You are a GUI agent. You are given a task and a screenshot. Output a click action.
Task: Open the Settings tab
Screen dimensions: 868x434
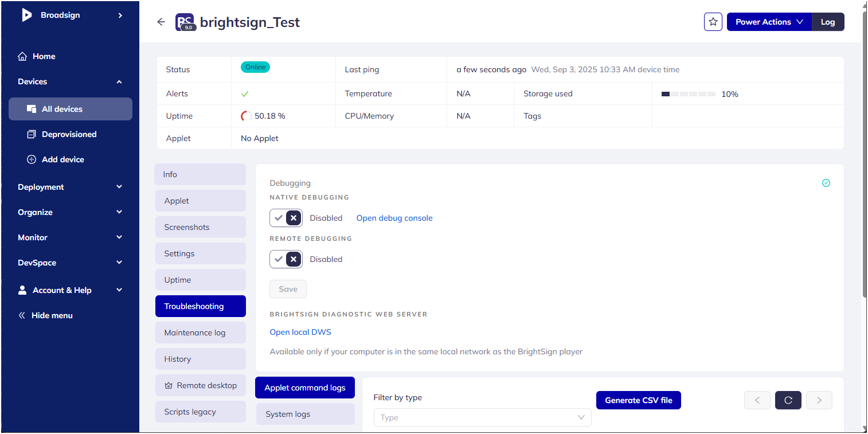201,253
